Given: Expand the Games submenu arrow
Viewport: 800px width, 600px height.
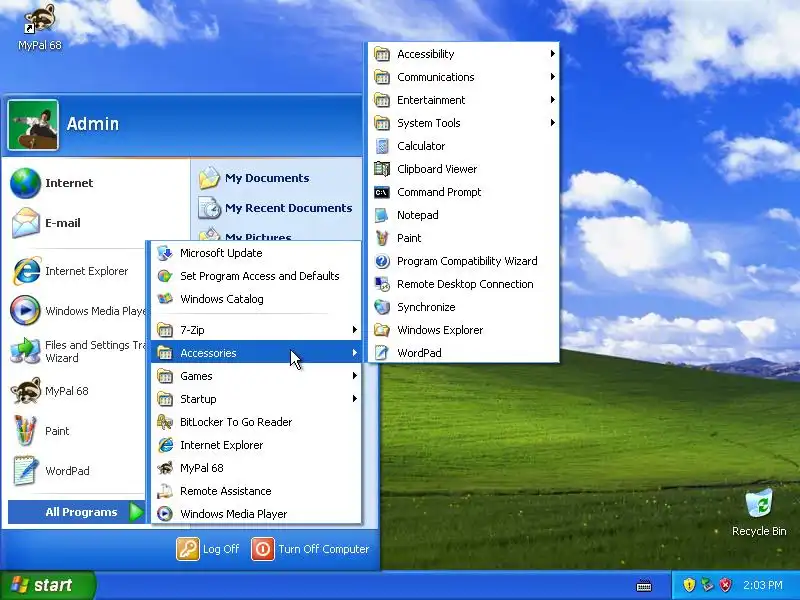Looking at the screenshot, I should pos(355,376).
